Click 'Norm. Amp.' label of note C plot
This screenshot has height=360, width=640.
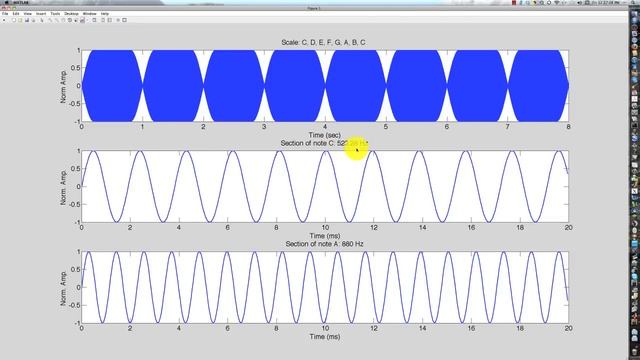click(x=63, y=187)
